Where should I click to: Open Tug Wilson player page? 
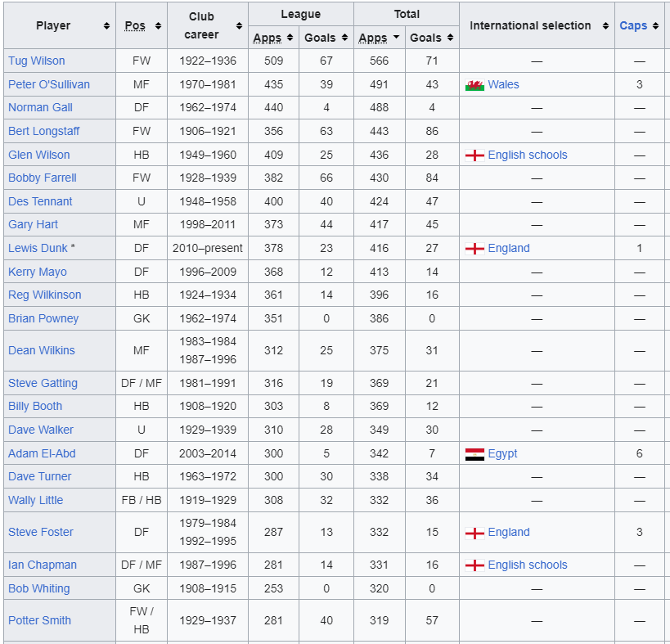pyautogui.click(x=37, y=61)
